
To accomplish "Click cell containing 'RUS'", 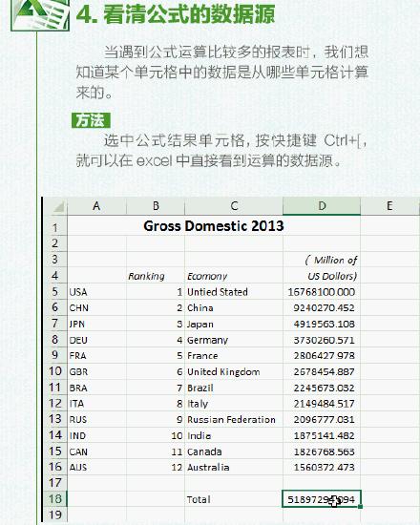I will coord(96,420).
